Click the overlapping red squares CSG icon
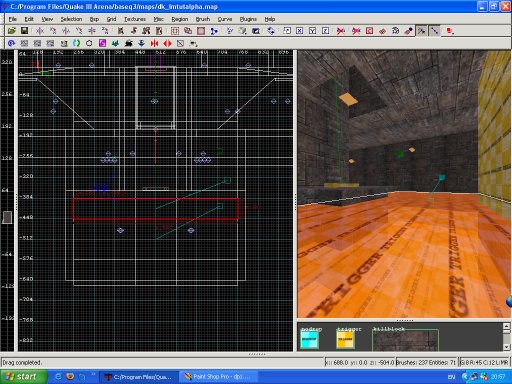 click(x=188, y=31)
